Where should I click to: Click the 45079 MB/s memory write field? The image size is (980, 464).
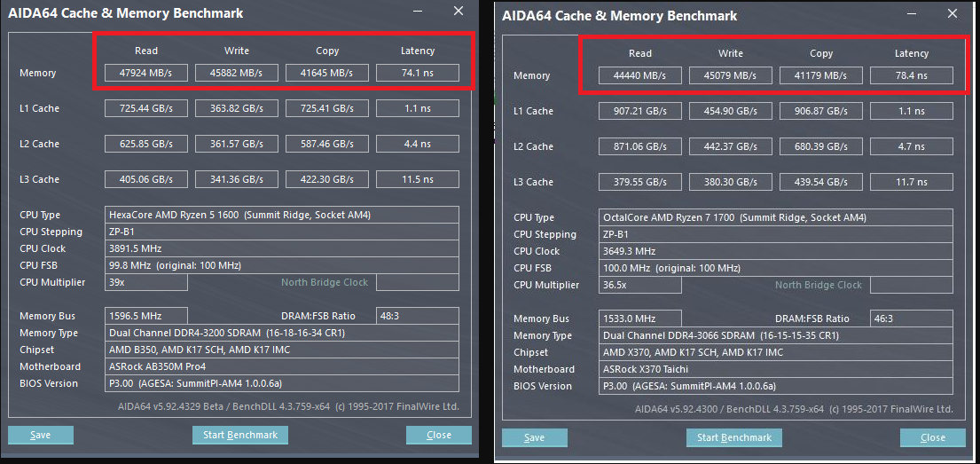(x=731, y=75)
